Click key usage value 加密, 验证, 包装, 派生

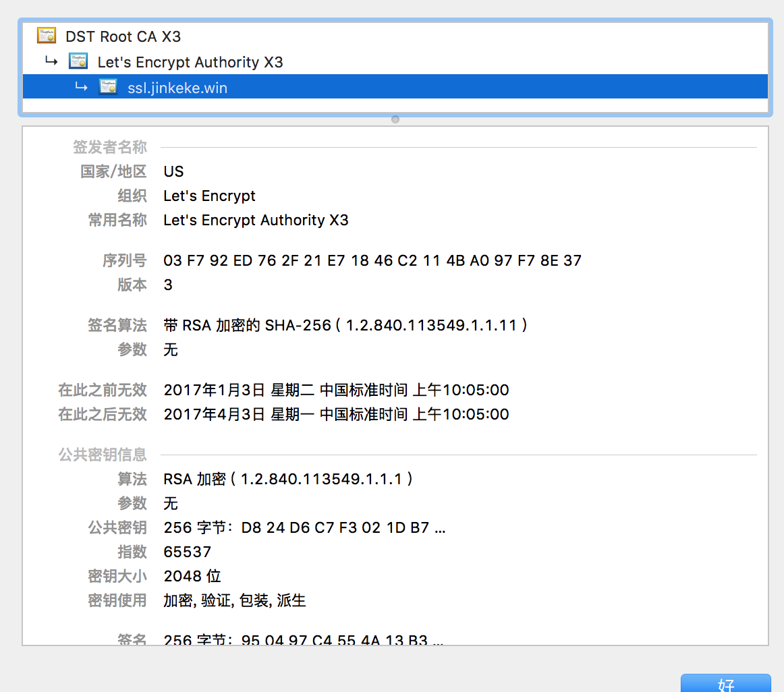235,600
